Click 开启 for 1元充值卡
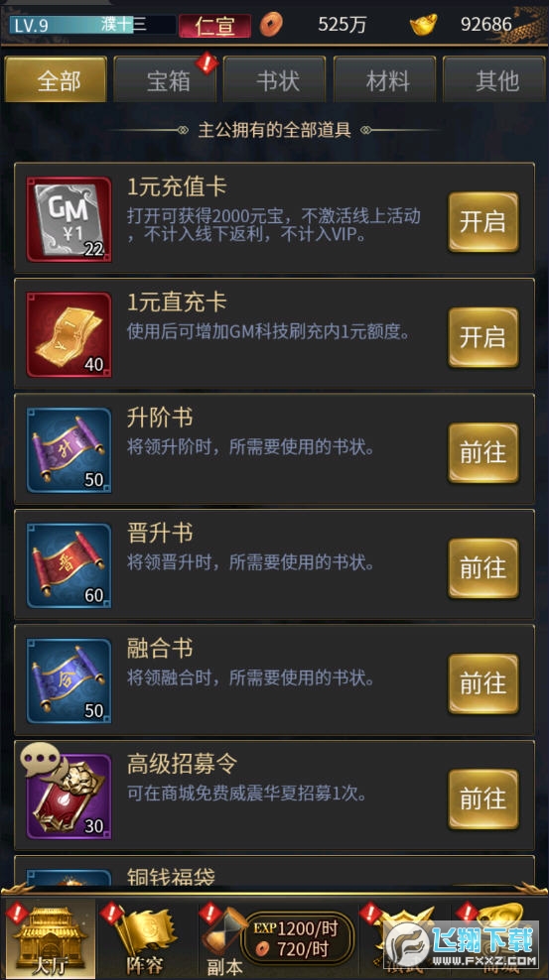549x980 pixels. [x=483, y=222]
